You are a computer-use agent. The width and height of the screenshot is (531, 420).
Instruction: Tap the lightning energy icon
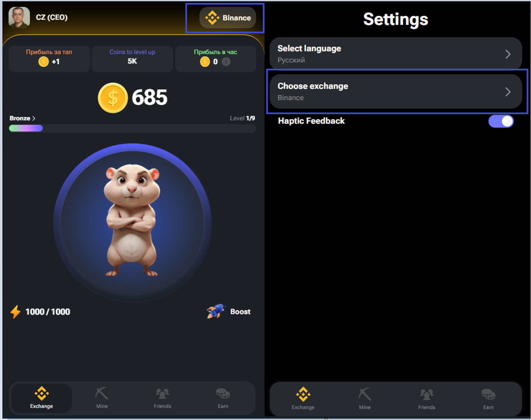click(15, 312)
